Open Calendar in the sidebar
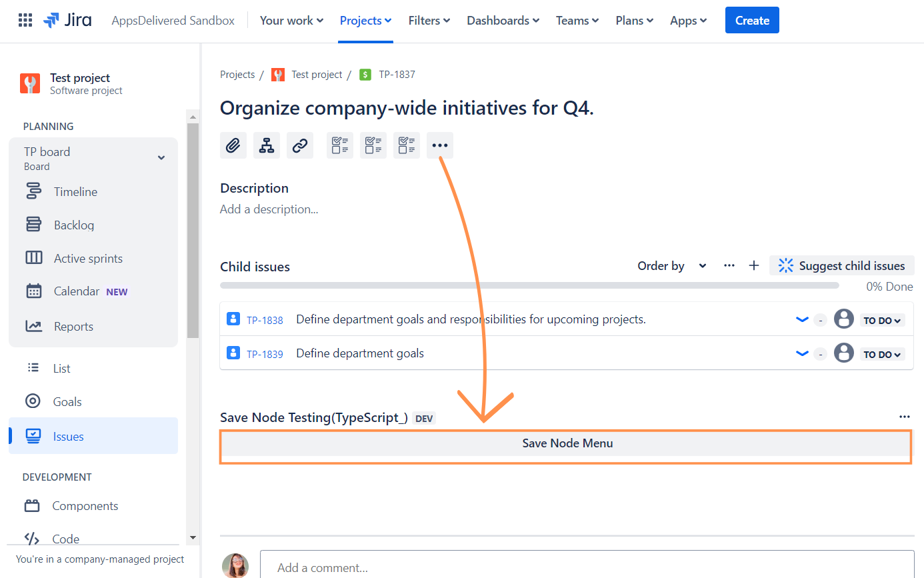The height and width of the screenshot is (578, 924). 76,291
